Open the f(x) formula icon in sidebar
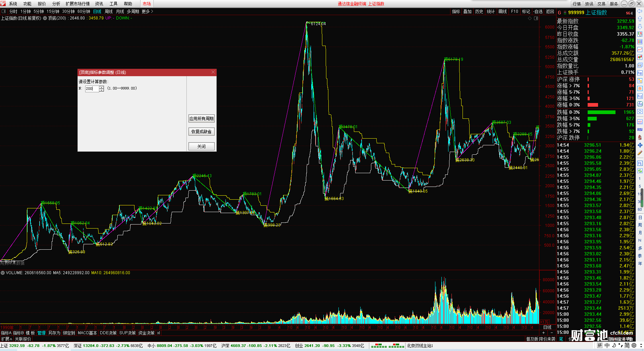Image resolution: width=644 pixels, height=351 pixels. [640, 104]
